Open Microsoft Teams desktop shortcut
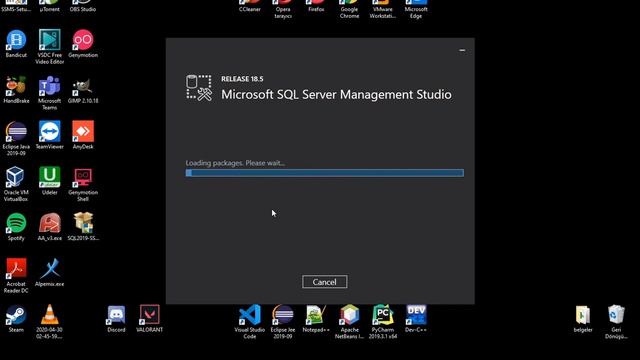The height and width of the screenshot is (360, 640). tap(50, 86)
